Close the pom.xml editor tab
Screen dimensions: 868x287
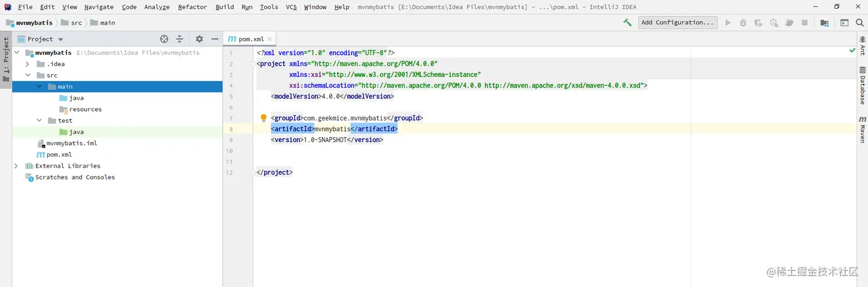[270, 39]
